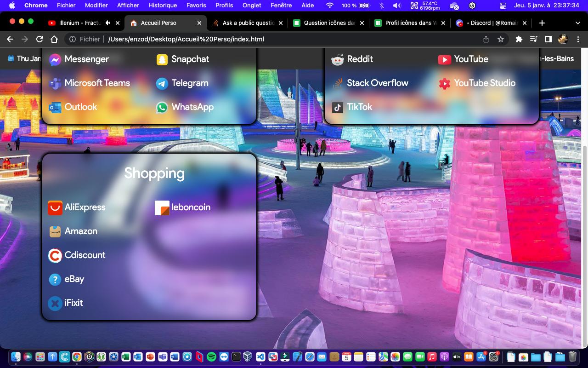Open the TikTok icon link

tap(338, 107)
